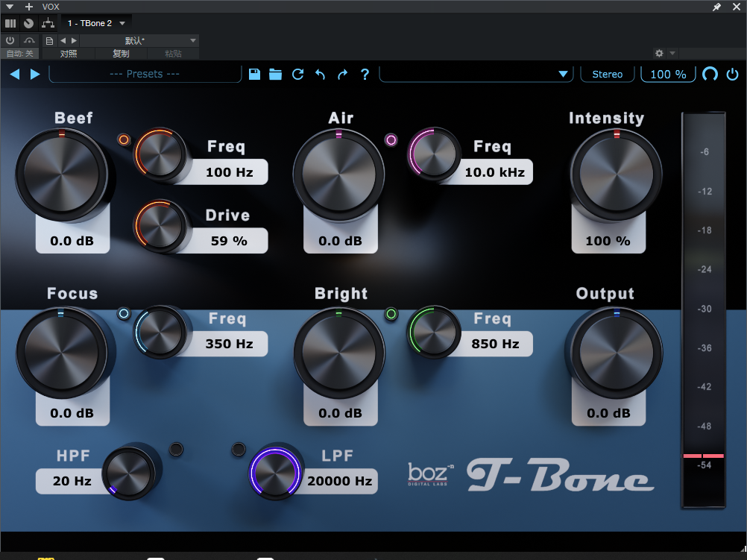Click the previous preset arrow
Viewport: 747px width, 560px height.
click(15, 75)
